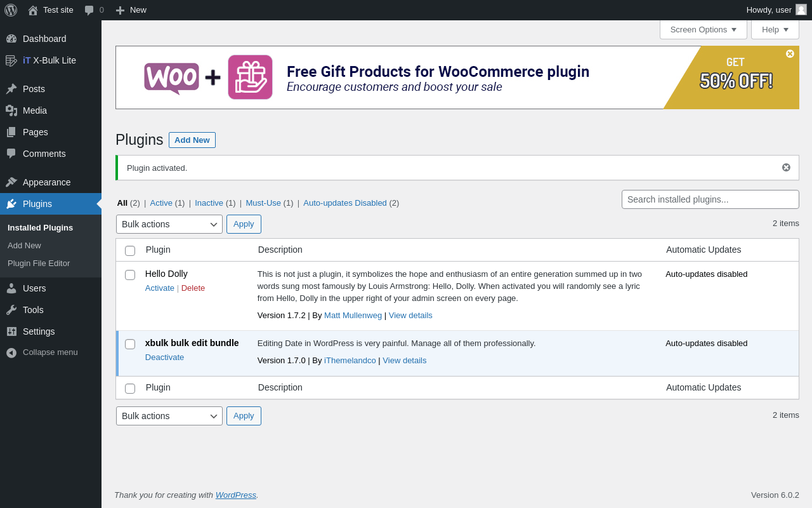
Task: Tick the xbulk bulk edit bundle checkbox
Action: click(x=130, y=344)
